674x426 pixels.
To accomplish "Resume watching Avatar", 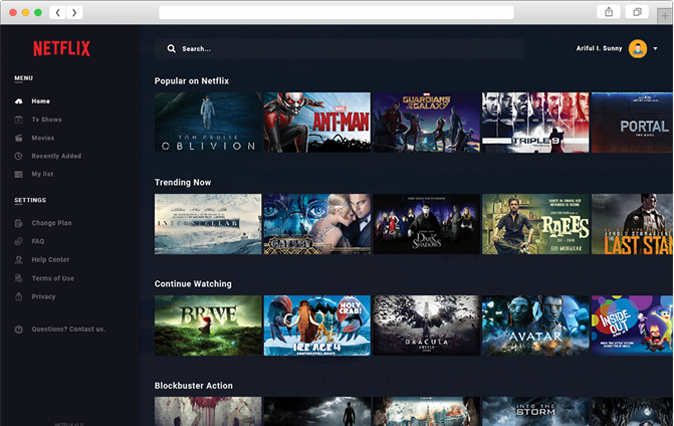I will click(535, 325).
